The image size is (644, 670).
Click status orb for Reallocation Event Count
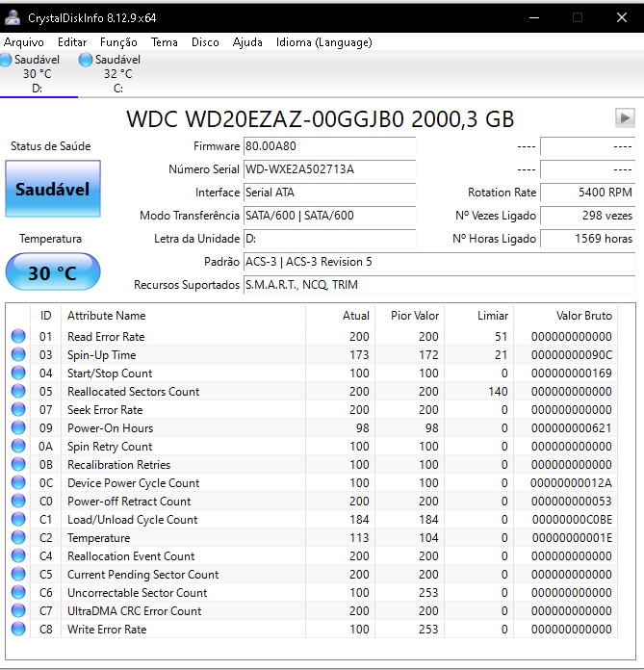tap(18, 555)
